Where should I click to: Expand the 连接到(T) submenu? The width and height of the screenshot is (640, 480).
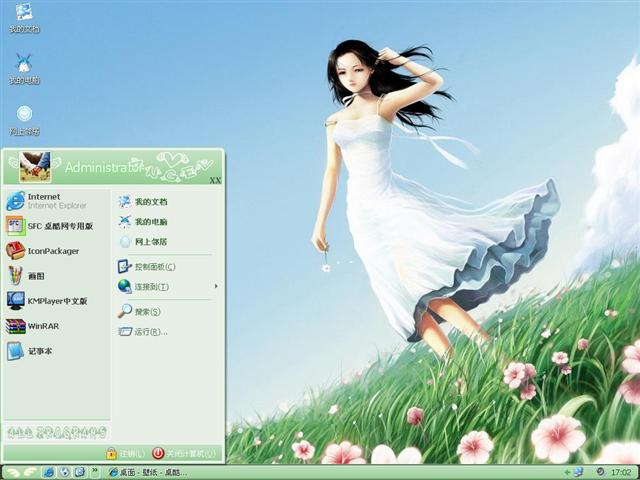click(168, 287)
